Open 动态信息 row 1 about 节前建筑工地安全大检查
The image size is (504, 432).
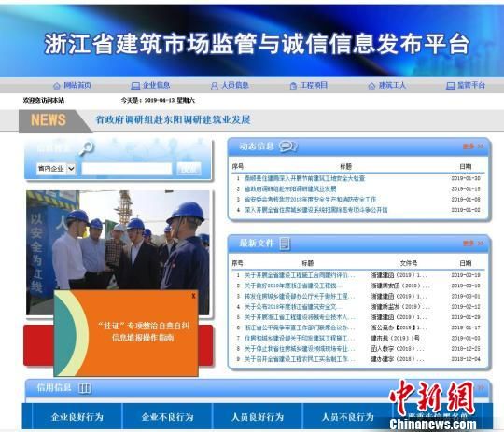click(304, 178)
